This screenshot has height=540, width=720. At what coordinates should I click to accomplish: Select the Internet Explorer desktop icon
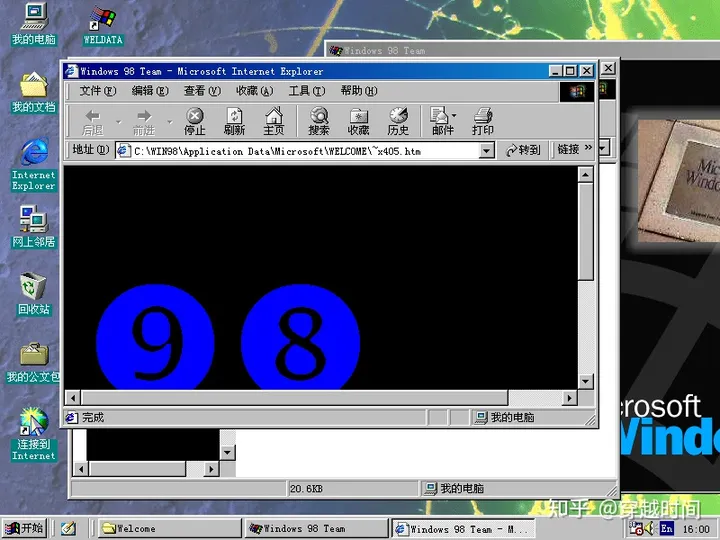pos(34,165)
